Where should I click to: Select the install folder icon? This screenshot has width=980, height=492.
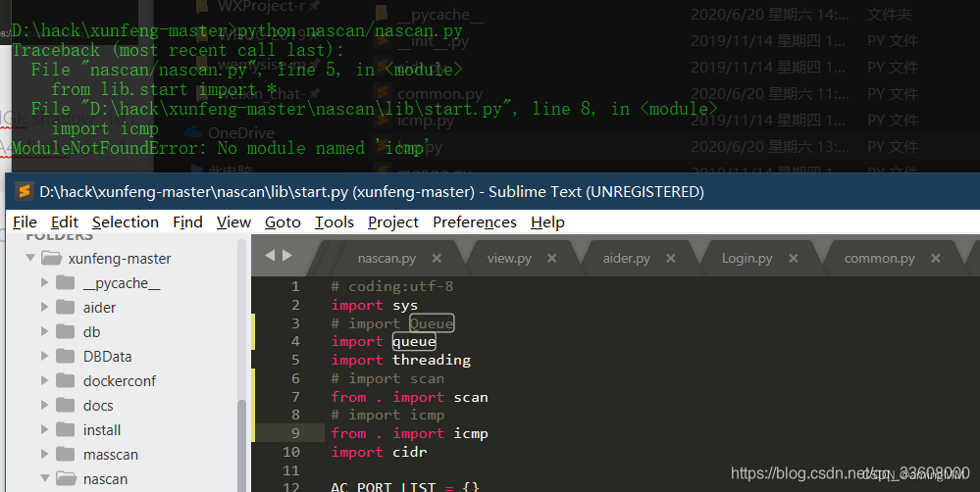(x=65, y=429)
